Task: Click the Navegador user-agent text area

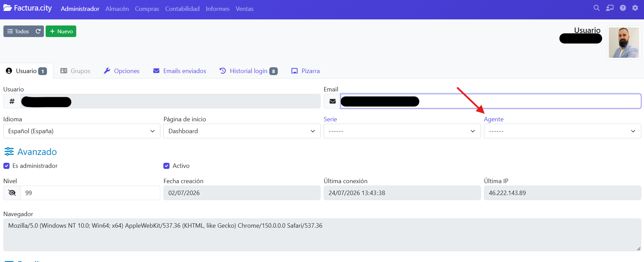Action: (x=322, y=235)
